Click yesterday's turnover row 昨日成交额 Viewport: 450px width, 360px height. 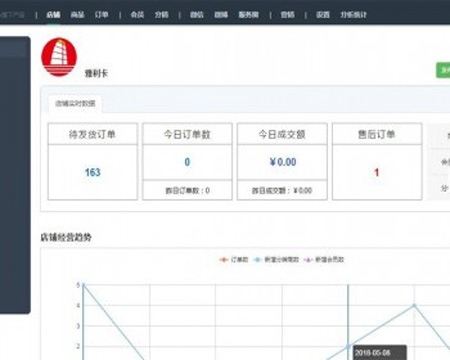pos(282,190)
